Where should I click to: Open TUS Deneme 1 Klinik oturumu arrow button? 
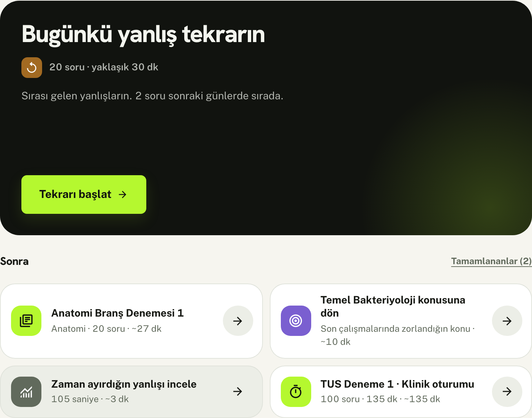pyautogui.click(x=507, y=392)
